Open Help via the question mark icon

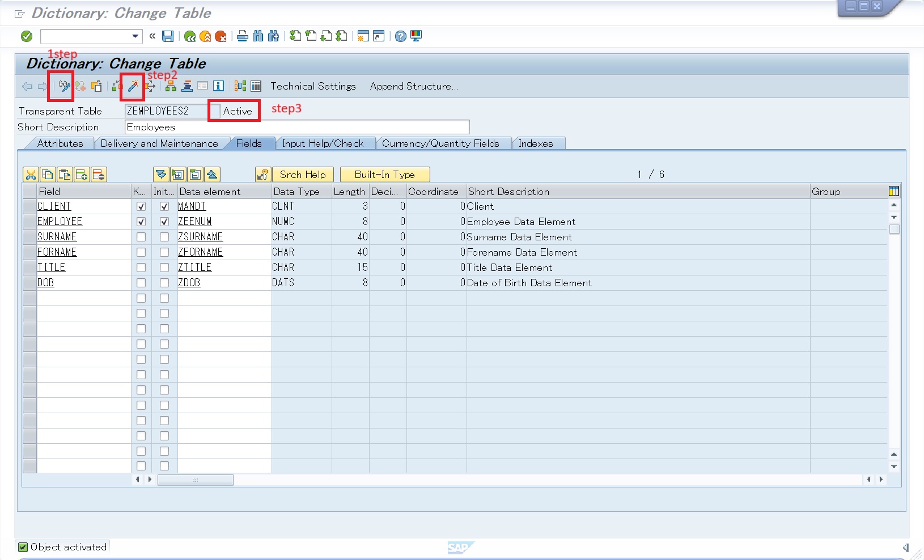click(400, 36)
